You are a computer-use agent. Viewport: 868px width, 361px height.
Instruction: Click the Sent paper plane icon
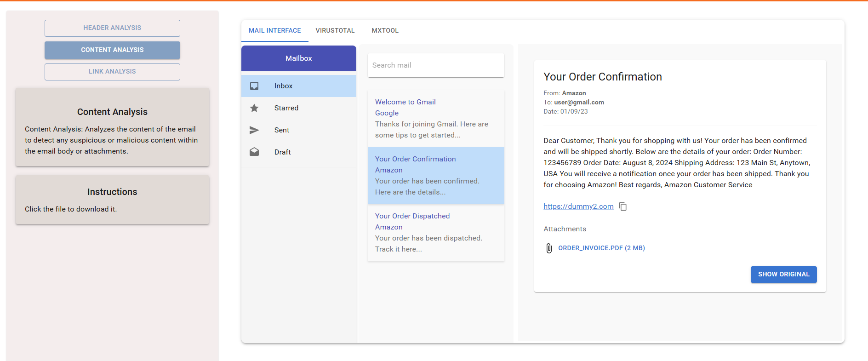[x=254, y=130]
